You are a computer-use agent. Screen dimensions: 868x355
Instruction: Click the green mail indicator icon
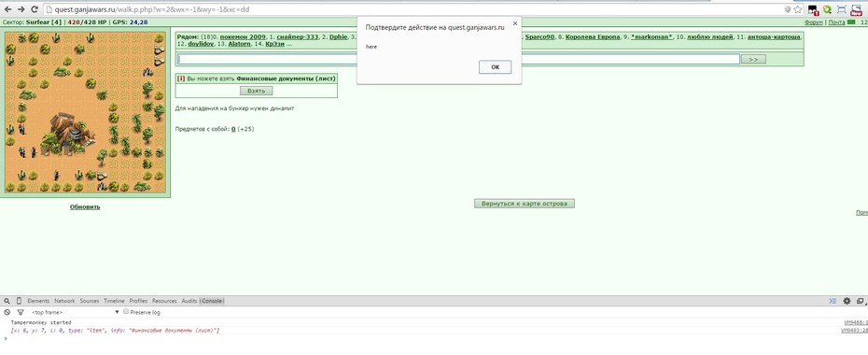(851, 22)
